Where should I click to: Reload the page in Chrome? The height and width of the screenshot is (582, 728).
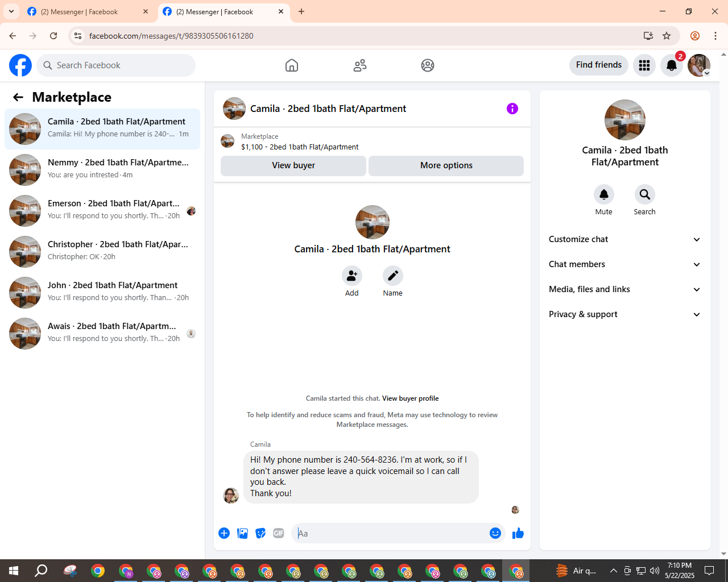[x=53, y=36]
